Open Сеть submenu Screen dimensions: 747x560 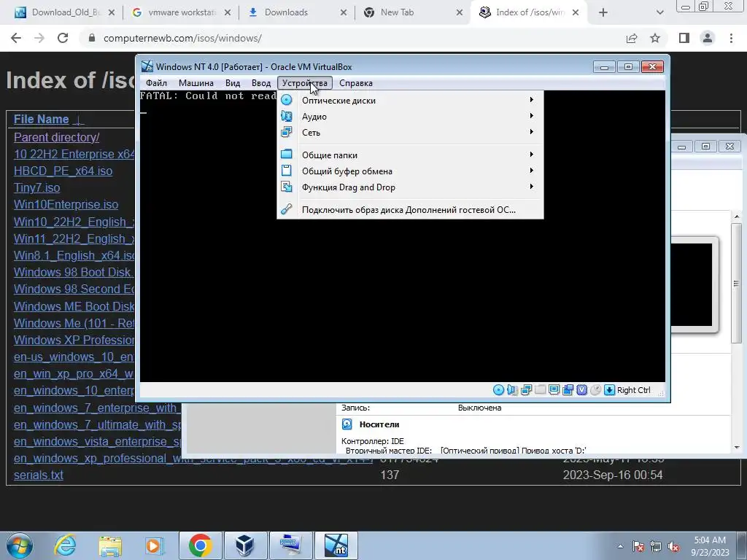pyautogui.click(x=410, y=133)
